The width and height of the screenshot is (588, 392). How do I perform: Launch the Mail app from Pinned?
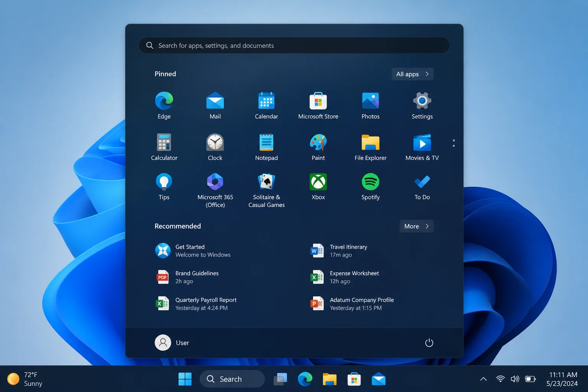pos(215,106)
